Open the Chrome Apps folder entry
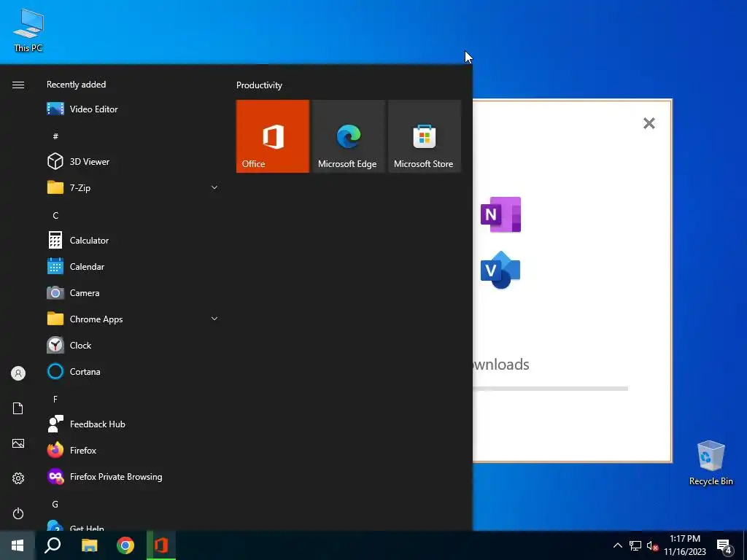Viewport: 747px width, 560px height. [133, 319]
